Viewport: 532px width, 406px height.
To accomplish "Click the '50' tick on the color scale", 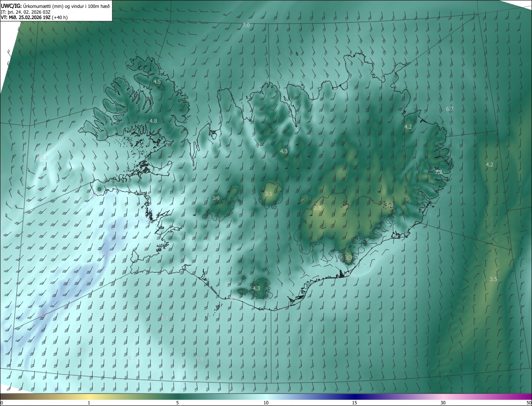I will 529,403.
